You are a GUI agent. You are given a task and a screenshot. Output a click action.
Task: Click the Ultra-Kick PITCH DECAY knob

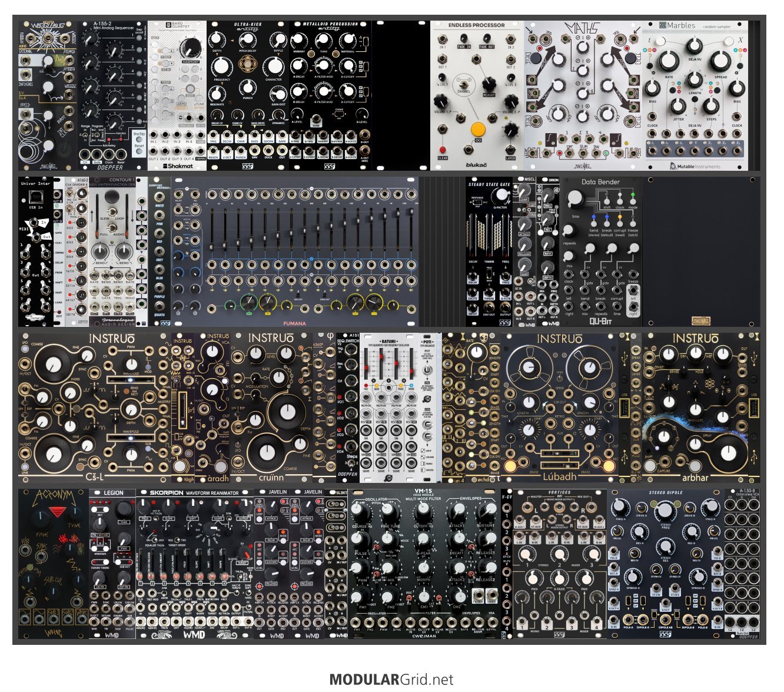click(247, 39)
